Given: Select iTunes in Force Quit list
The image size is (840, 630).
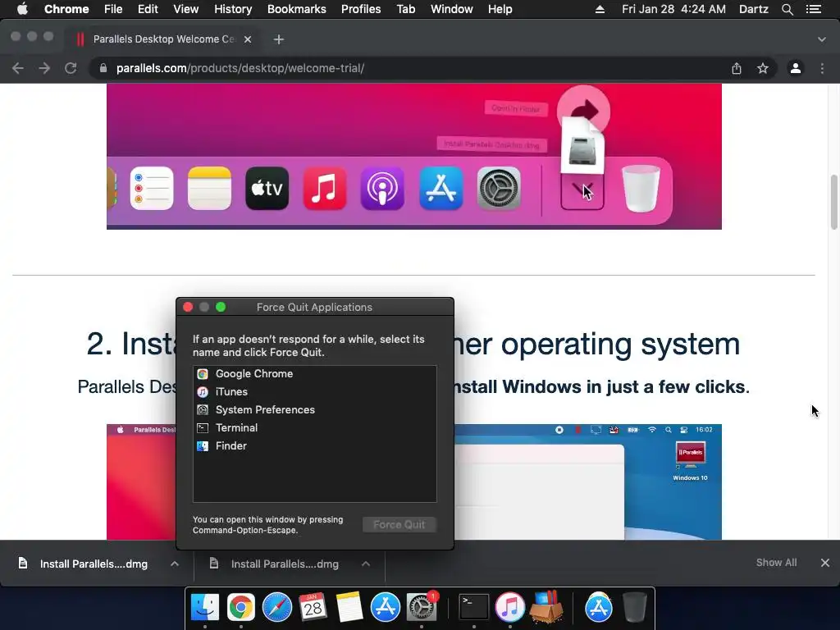Looking at the screenshot, I should point(314,392).
